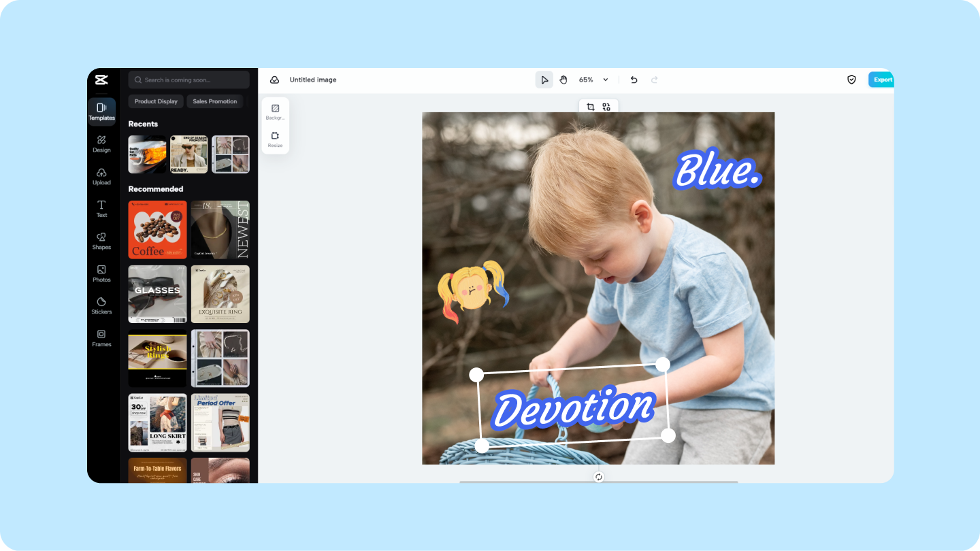Open the Design sidebar tab

click(101, 144)
